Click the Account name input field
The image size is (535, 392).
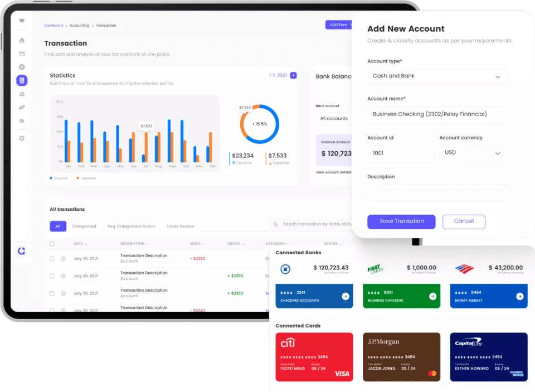pyautogui.click(x=437, y=115)
